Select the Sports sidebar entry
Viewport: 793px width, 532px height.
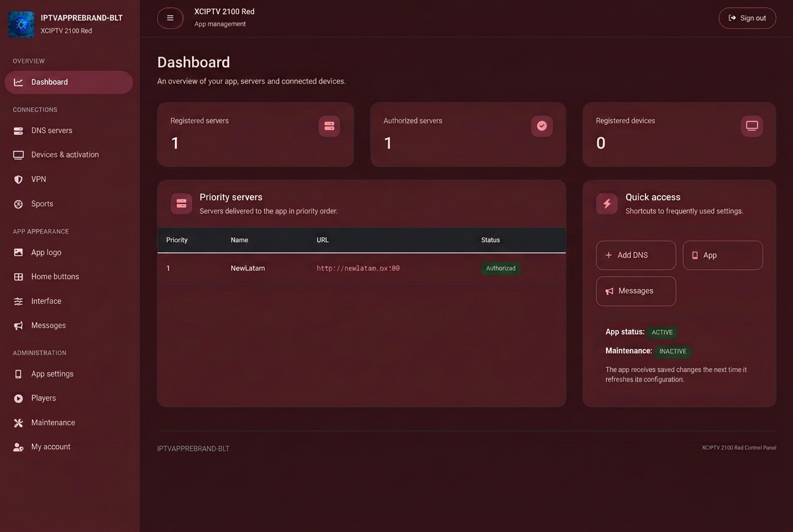click(69, 204)
